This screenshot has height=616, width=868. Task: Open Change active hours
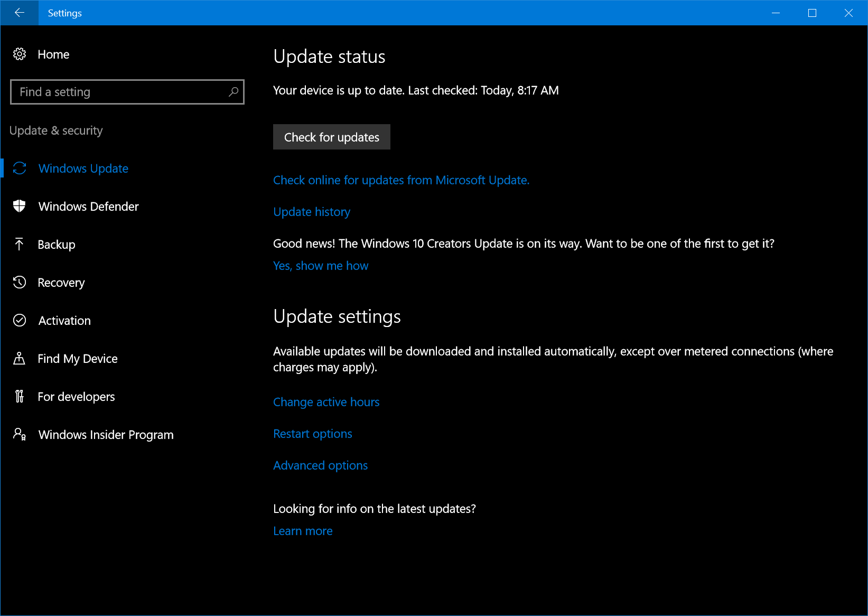pos(326,402)
